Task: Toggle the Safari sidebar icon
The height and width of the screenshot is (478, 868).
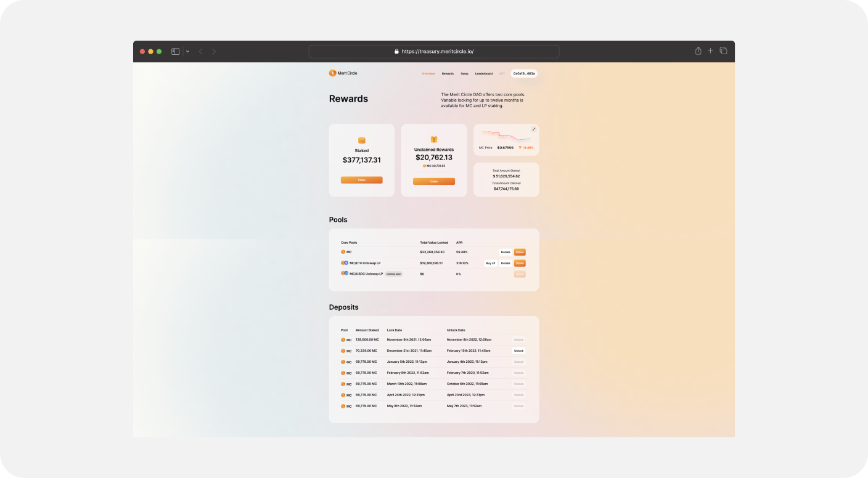Action: (175, 52)
